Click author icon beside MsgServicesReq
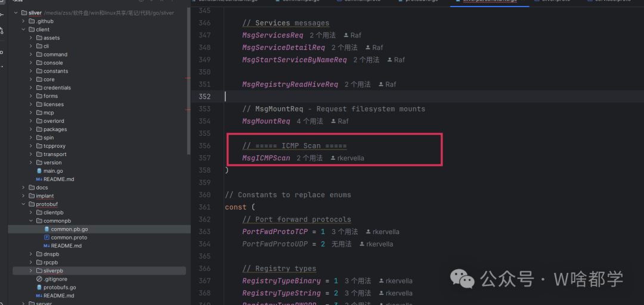Screen dimensions: 644x305 point(346,35)
